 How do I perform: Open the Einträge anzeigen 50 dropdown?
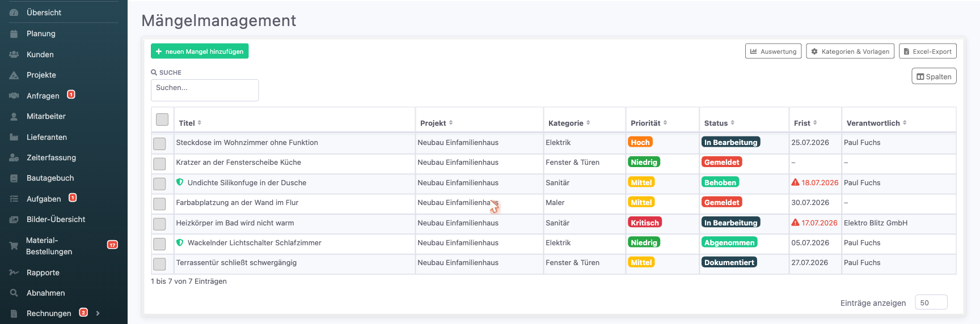click(931, 302)
